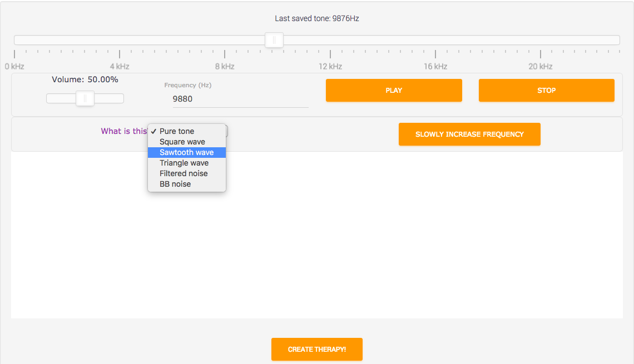The height and width of the screenshot is (364, 634).
Task: Choose Filtered noise option
Action: [x=187, y=173]
